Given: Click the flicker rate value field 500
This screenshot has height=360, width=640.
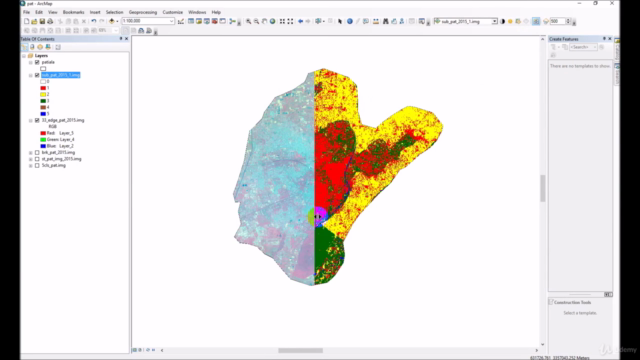Looking at the screenshot, I should pyautogui.click(x=558, y=21).
